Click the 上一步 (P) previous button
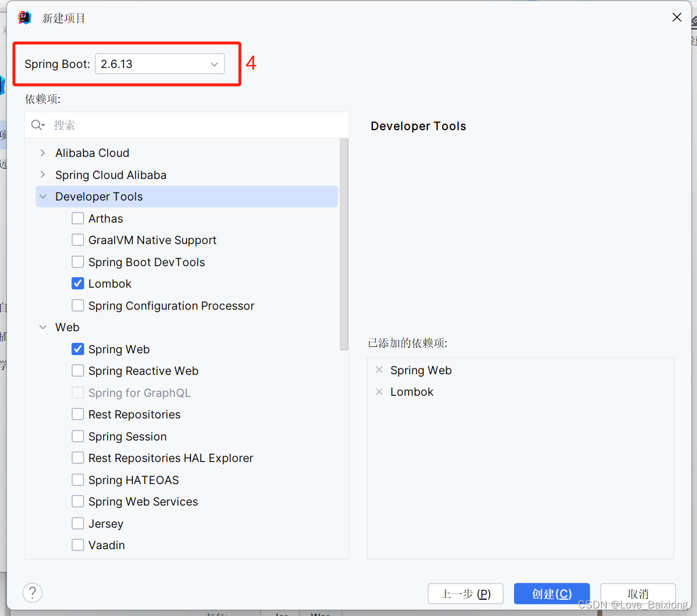697x616 pixels. pos(466,594)
